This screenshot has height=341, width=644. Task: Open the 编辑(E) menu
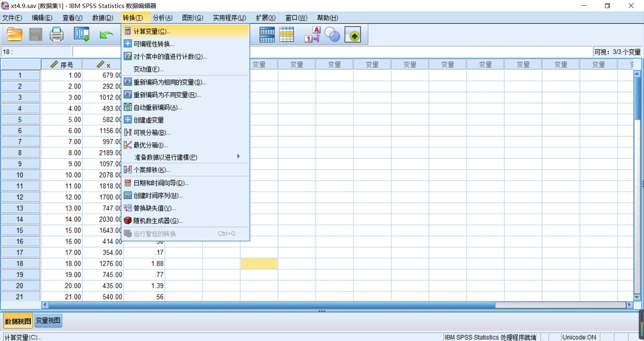42,18
